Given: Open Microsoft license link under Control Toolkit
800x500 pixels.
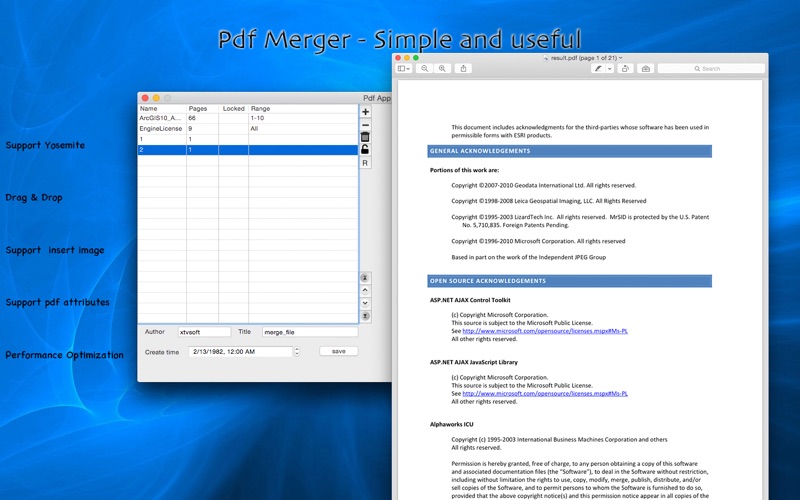Looking at the screenshot, I should pos(545,331).
